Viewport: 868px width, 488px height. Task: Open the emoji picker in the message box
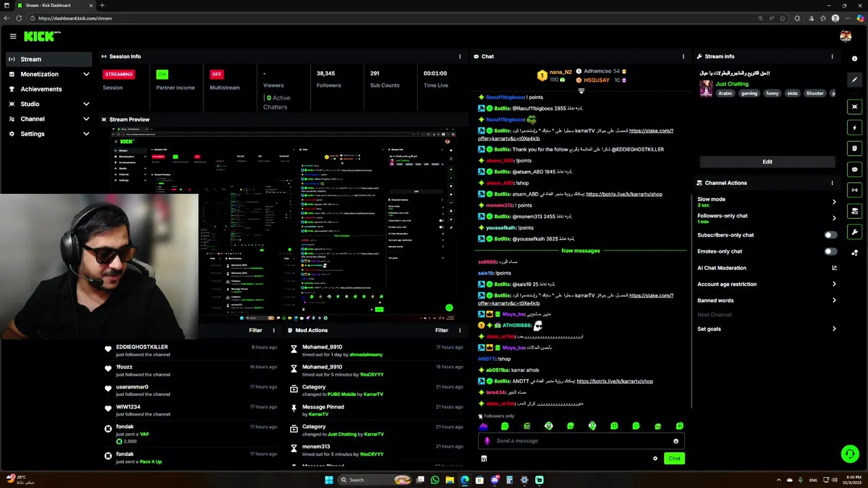pos(675,441)
